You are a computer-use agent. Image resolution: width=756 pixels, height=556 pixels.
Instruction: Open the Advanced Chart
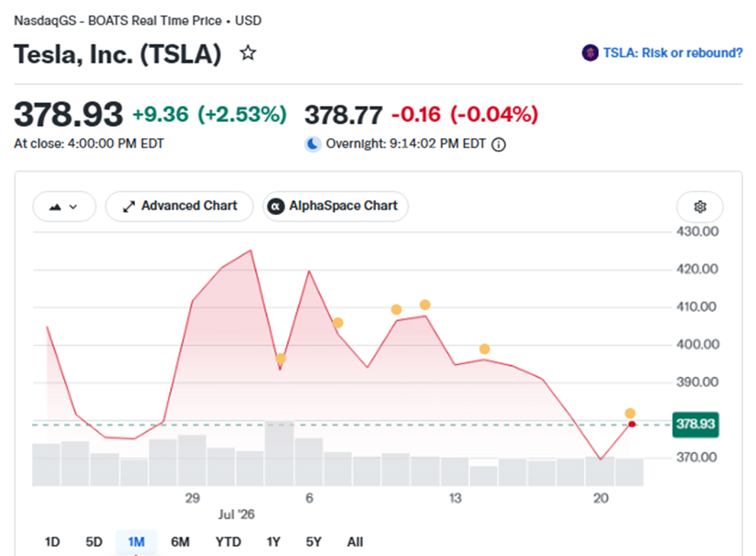click(179, 207)
